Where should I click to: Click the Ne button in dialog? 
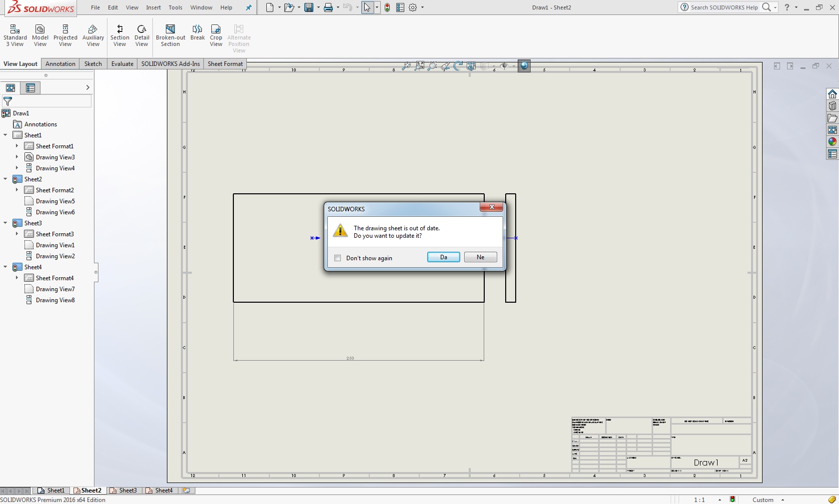pyautogui.click(x=480, y=257)
